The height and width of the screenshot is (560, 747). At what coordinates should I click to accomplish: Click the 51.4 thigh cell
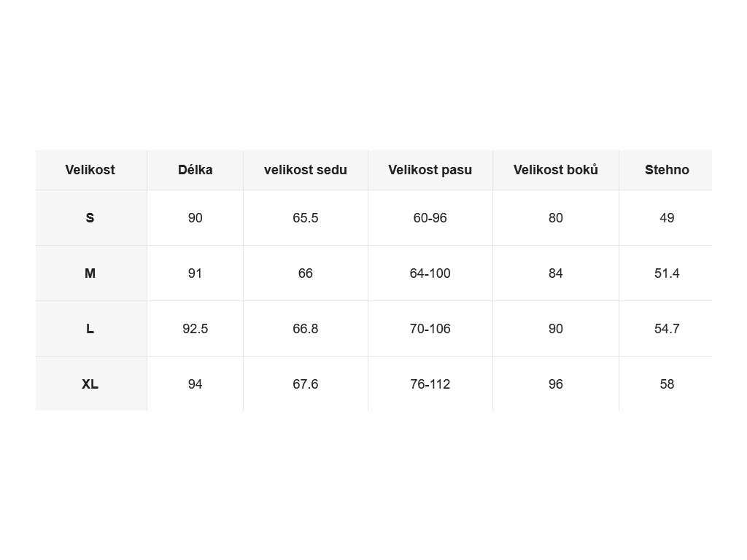point(667,273)
